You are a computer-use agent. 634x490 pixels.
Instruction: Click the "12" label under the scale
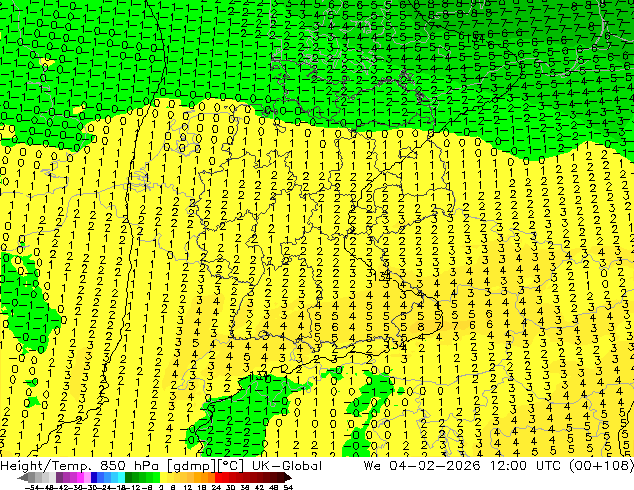click(187, 488)
